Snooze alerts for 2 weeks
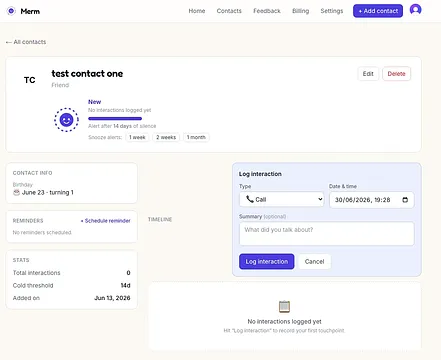 (x=166, y=137)
